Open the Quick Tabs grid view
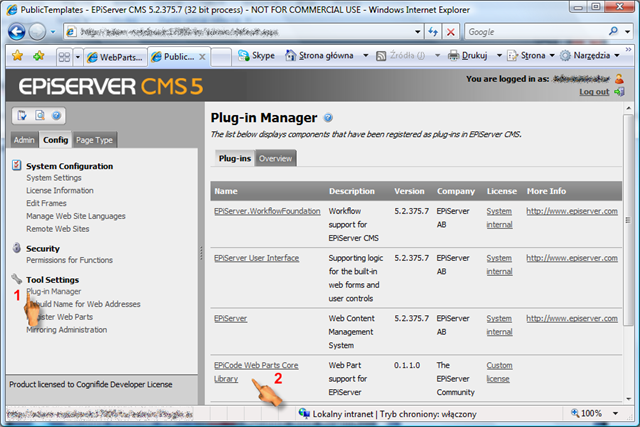Image resolution: width=640 pixels, height=427 pixels. click(64, 56)
